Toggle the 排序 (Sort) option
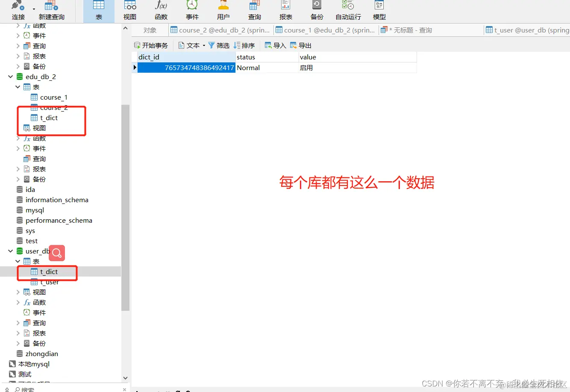Viewport: 570px width, 392px height. coord(245,45)
